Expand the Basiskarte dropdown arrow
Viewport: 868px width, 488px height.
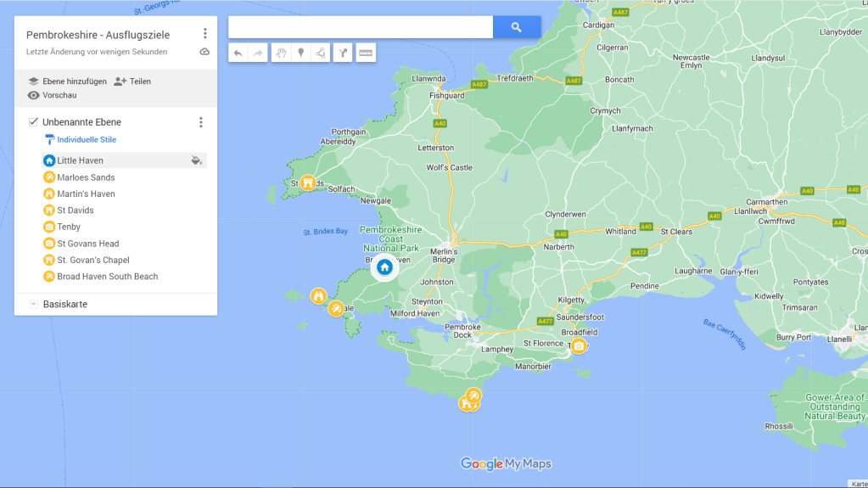point(33,304)
